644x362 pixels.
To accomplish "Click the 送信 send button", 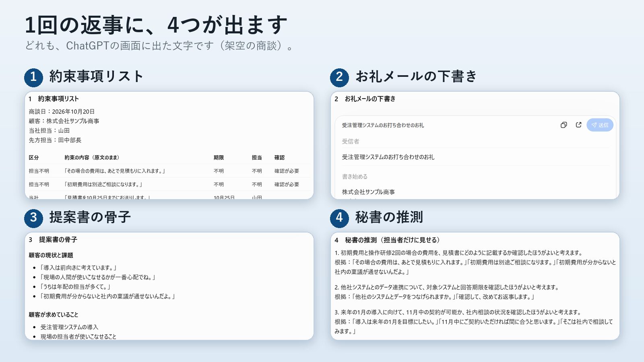I will coord(600,125).
